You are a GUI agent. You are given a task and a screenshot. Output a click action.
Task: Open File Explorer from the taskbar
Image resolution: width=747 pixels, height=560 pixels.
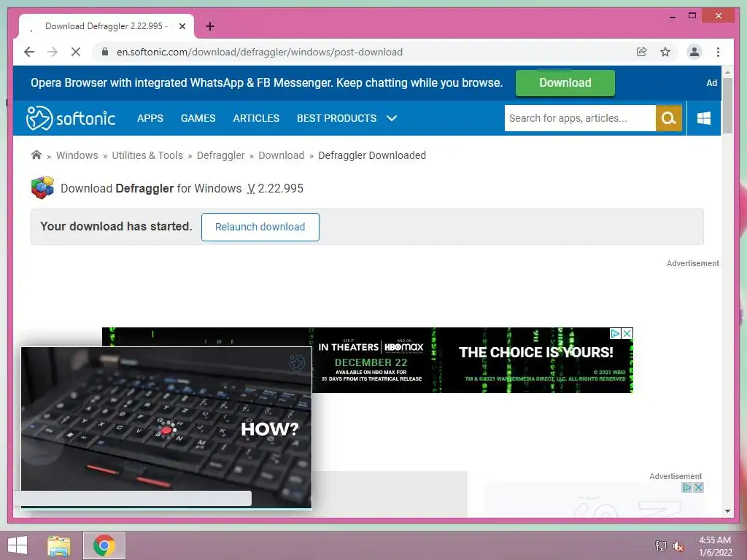[x=59, y=545]
